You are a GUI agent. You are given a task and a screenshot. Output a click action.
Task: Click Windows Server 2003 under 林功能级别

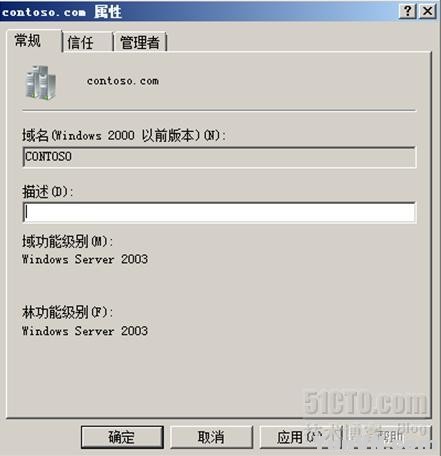(85, 331)
